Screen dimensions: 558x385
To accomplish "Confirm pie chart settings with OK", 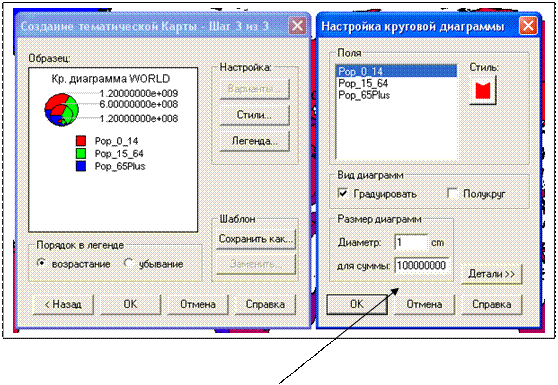I will 357,304.
